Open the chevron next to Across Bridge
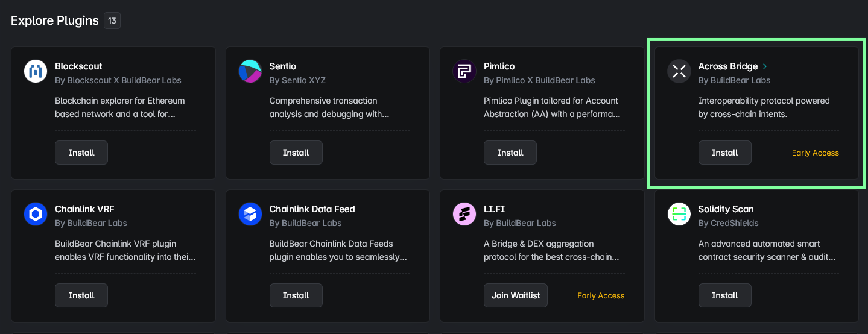Screen dimensions: 868x334 765,66
